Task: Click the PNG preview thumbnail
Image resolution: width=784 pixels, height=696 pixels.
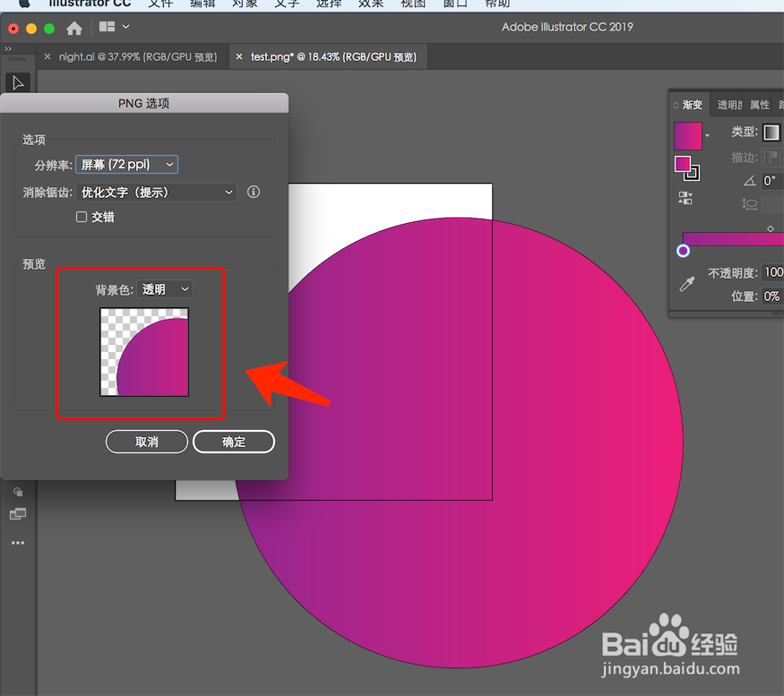Action: click(x=144, y=352)
